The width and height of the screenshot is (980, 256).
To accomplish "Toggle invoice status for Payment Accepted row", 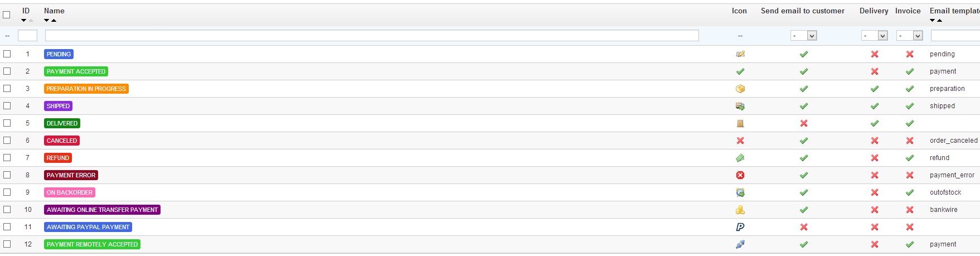I will point(910,71).
